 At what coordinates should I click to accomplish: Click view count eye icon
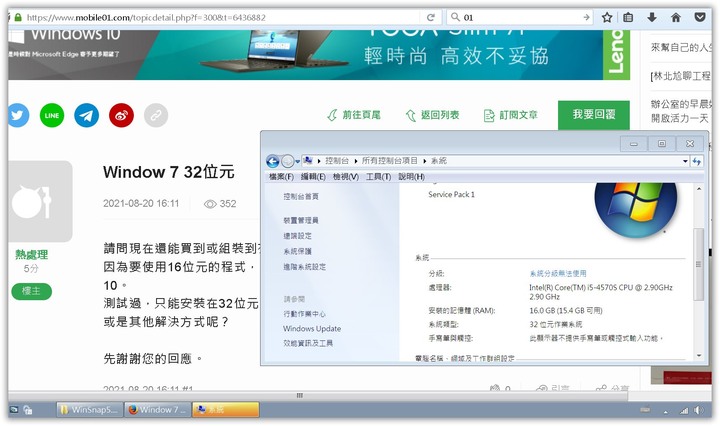[210, 204]
